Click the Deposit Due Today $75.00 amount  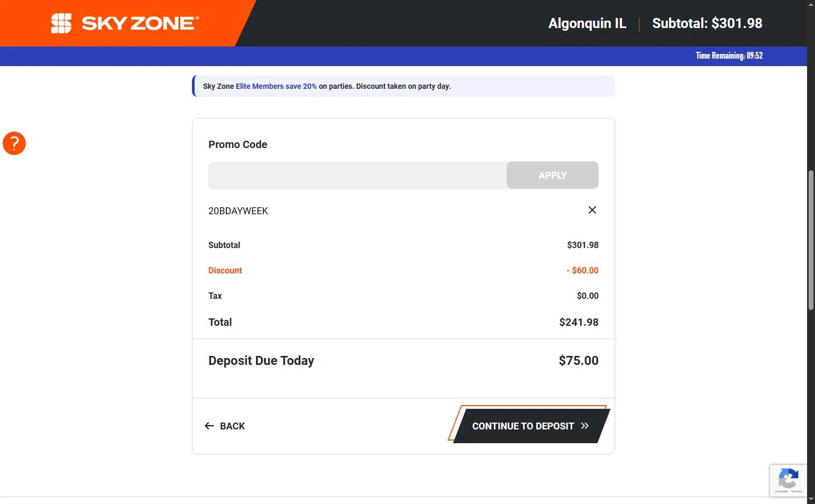[x=578, y=361]
